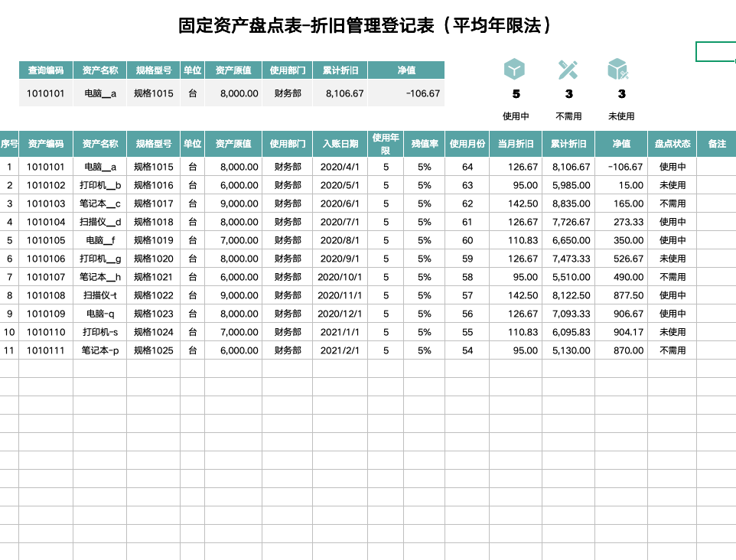Click net value cell 15.00
Image resolution: width=736 pixels, height=560 pixels.
pyautogui.click(x=621, y=185)
